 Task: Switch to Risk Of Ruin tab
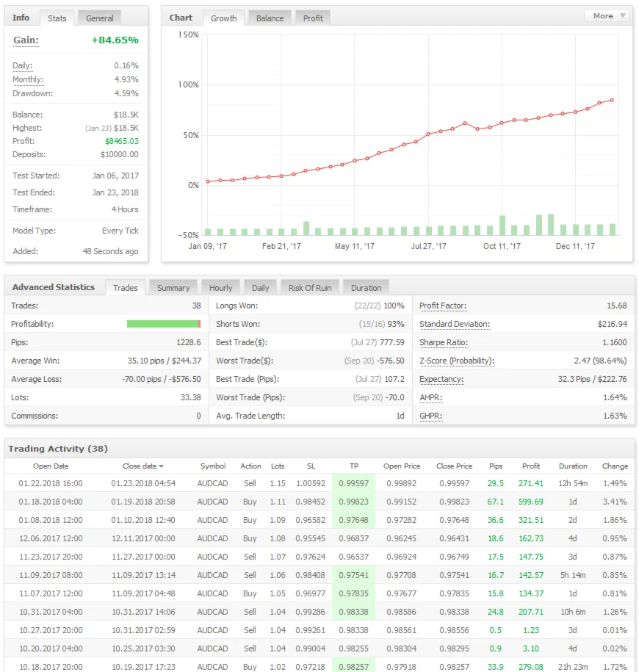click(x=309, y=288)
